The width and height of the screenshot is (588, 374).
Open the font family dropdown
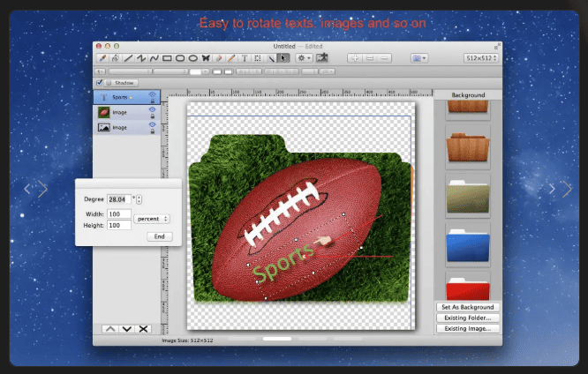coord(130,71)
